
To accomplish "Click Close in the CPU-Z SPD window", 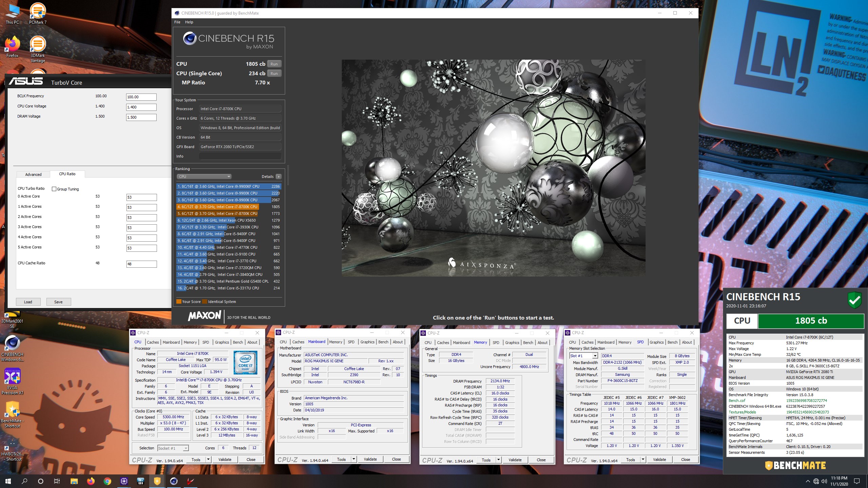I will (686, 460).
